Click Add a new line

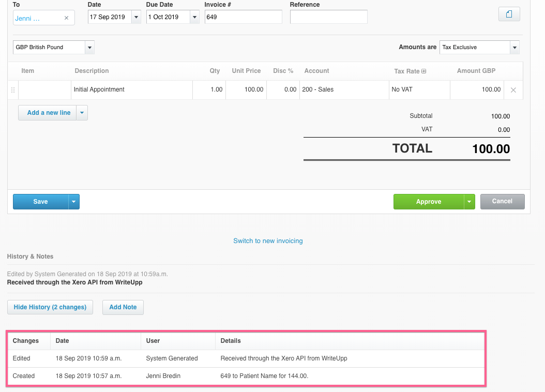pos(48,113)
